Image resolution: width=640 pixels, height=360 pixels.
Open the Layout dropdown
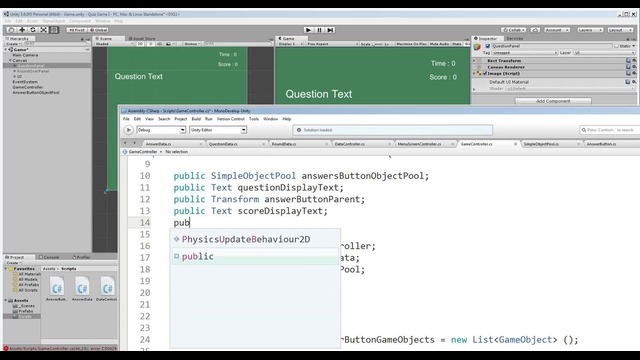click(x=620, y=30)
